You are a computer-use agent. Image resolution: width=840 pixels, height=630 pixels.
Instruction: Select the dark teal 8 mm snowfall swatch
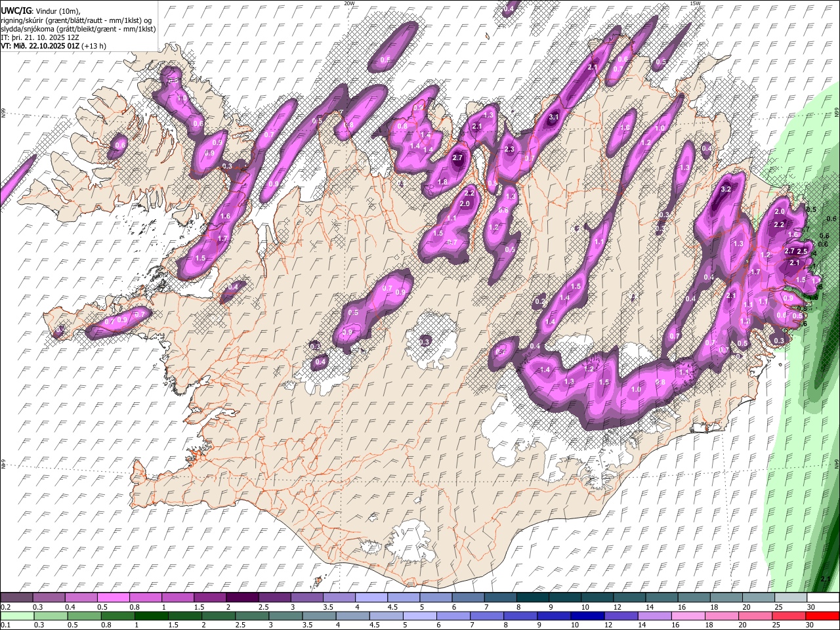tap(532, 598)
